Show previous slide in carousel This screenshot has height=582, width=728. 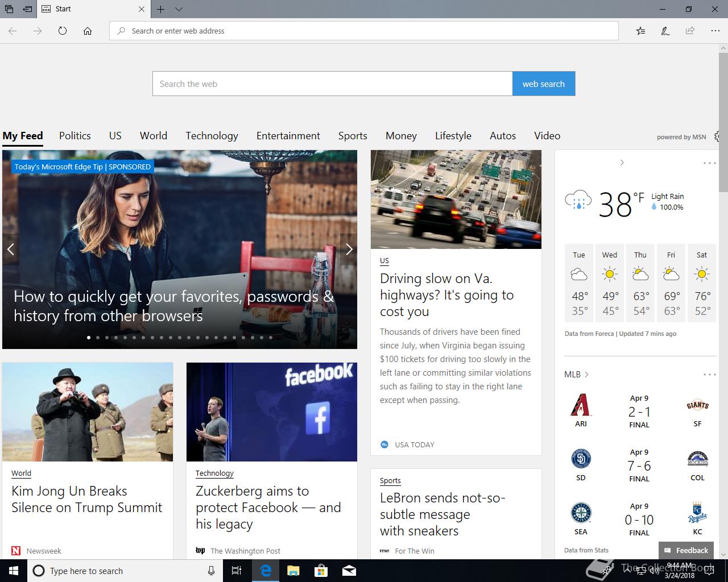pyautogui.click(x=10, y=249)
